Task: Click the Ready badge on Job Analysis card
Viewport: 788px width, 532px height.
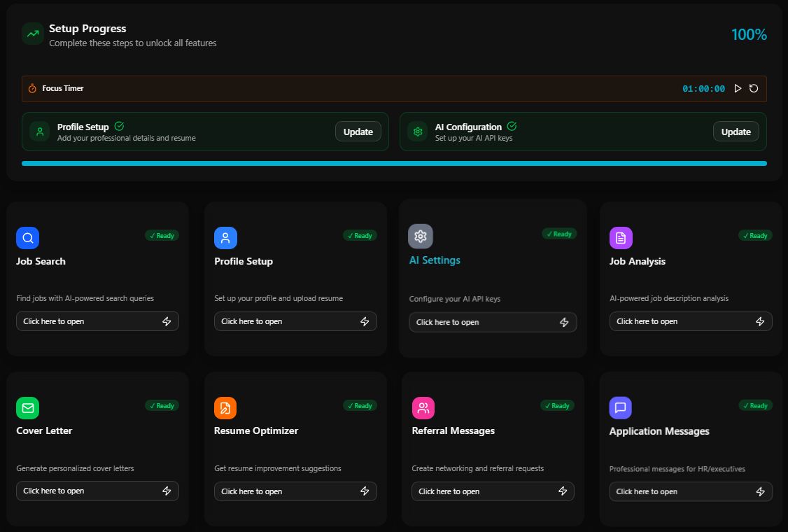Action: [x=755, y=235]
